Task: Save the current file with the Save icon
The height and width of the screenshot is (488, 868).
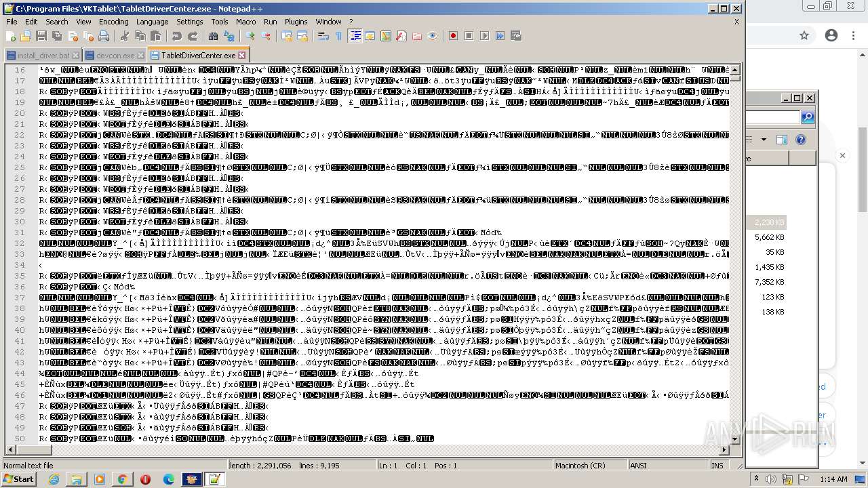Action: click(x=41, y=36)
